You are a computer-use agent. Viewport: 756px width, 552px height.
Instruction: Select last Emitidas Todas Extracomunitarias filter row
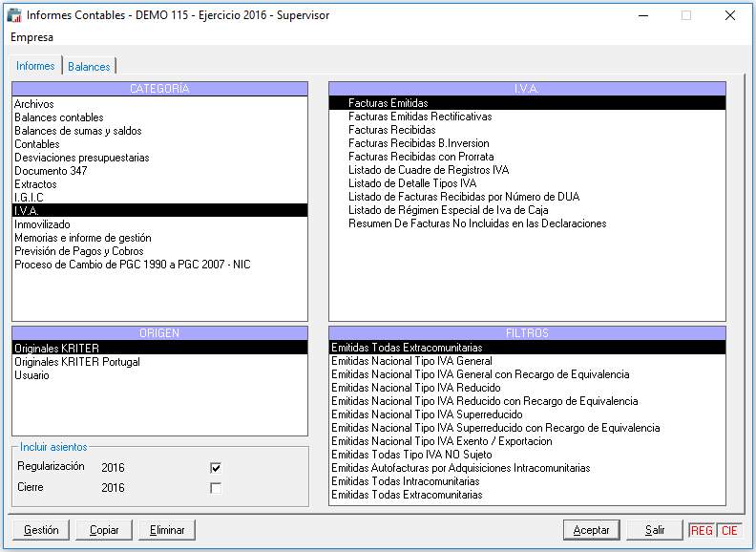(528, 495)
